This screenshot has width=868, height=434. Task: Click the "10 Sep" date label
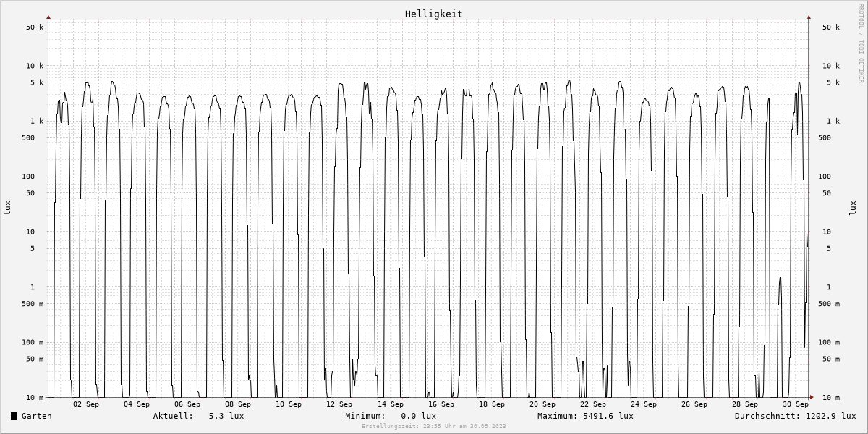coord(289,404)
